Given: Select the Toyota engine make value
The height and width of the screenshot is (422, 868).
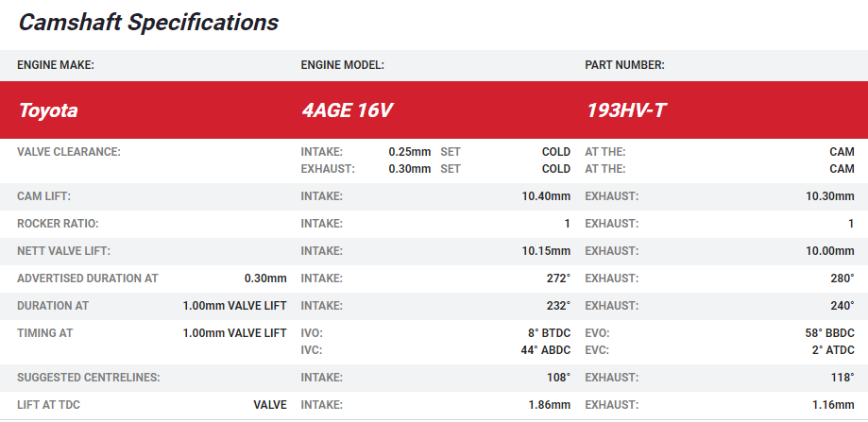Looking at the screenshot, I should [x=48, y=110].
